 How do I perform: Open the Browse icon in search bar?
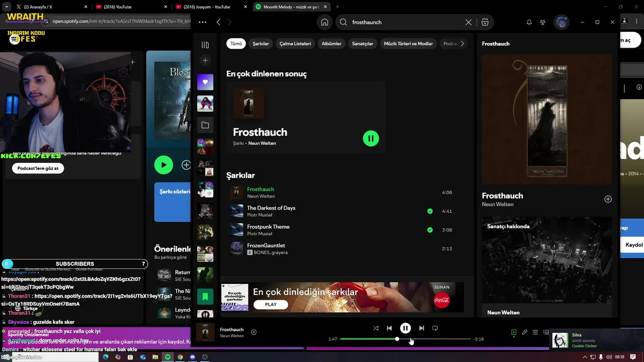[x=485, y=22]
